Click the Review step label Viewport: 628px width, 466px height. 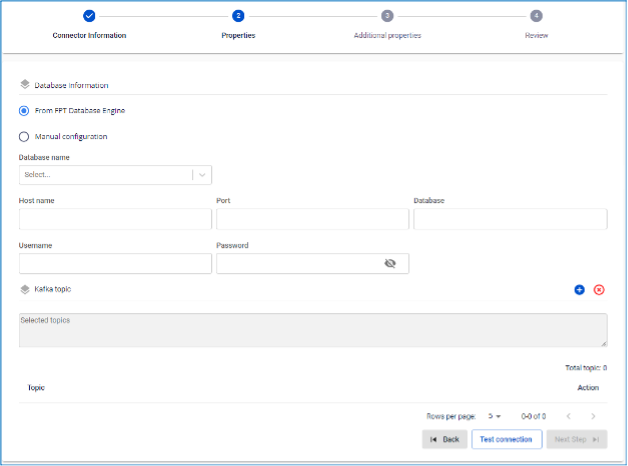pyautogui.click(x=536, y=35)
